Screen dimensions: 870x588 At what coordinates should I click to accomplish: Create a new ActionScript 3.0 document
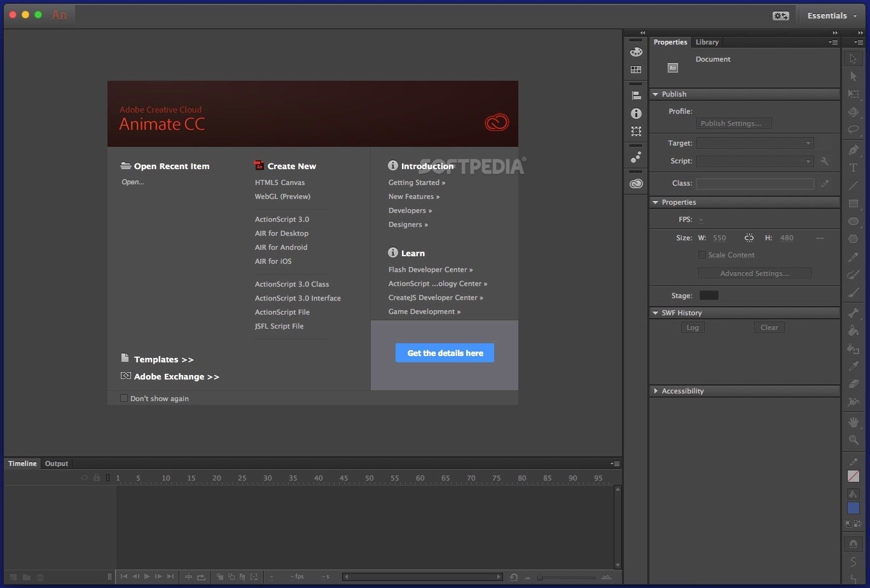[282, 219]
